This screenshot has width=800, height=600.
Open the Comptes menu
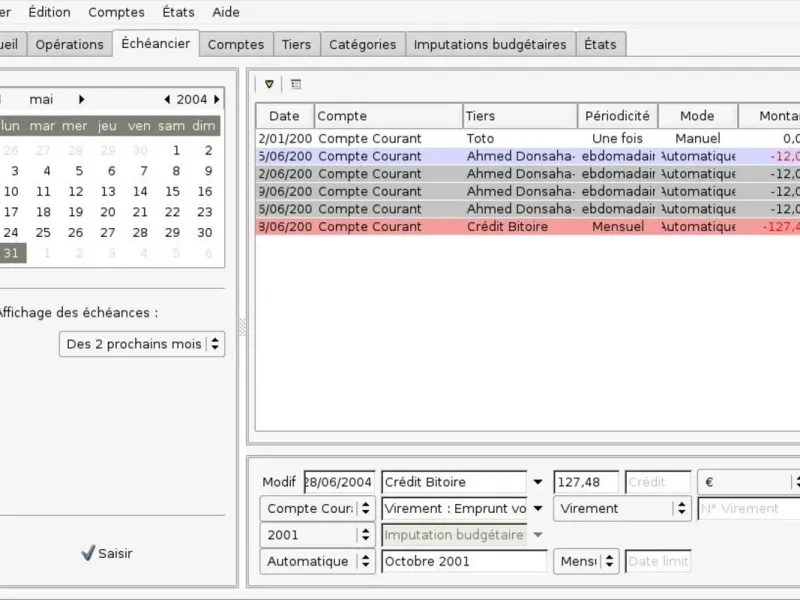pos(116,12)
